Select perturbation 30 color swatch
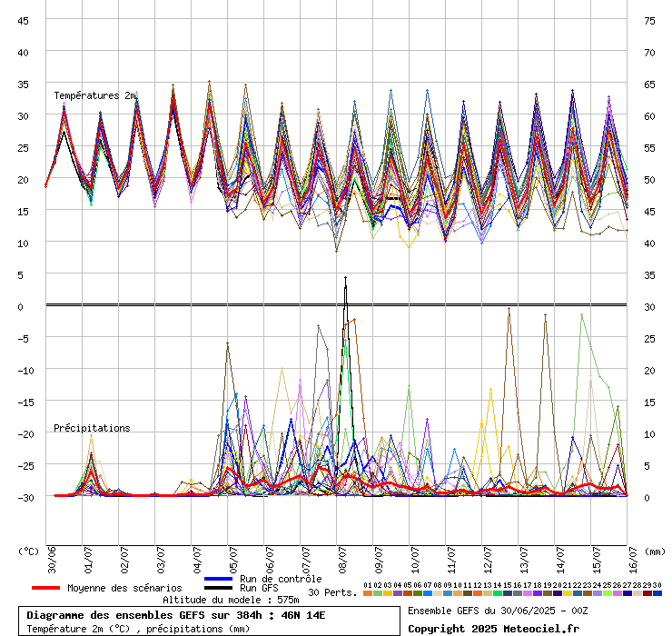Image resolution: width=672 pixels, height=636 pixels. [657, 593]
